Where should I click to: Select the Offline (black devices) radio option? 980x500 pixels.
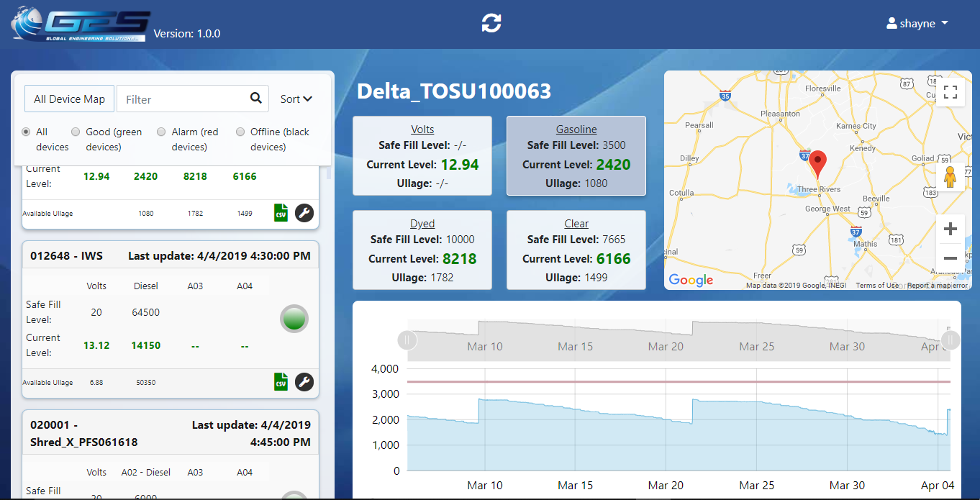tap(240, 132)
